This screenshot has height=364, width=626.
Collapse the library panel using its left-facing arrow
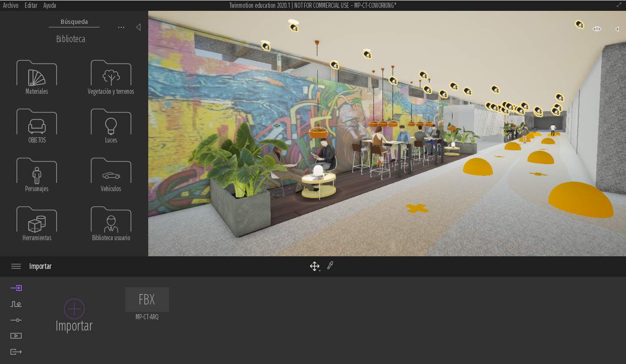click(138, 26)
